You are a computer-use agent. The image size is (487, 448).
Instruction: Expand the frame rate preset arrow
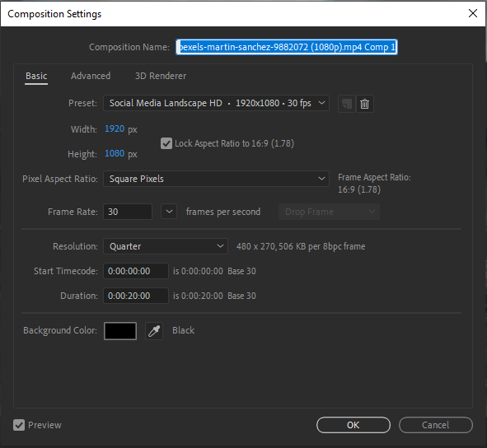(x=169, y=212)
